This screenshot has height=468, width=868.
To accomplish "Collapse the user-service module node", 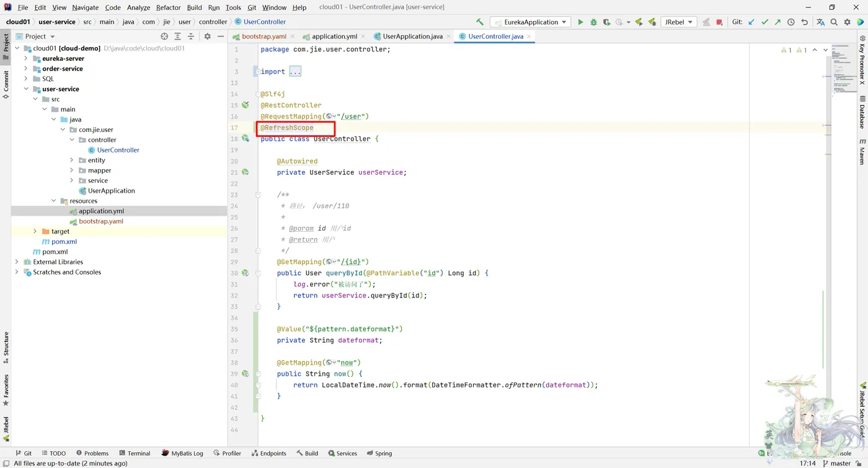I will tap(26, 89).
